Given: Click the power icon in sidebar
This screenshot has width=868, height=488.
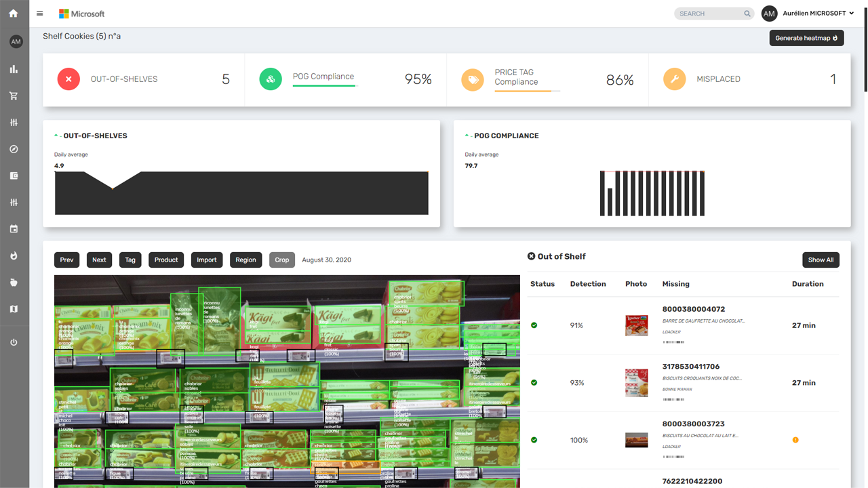Looking at the screenshot, I should point(14,342).
